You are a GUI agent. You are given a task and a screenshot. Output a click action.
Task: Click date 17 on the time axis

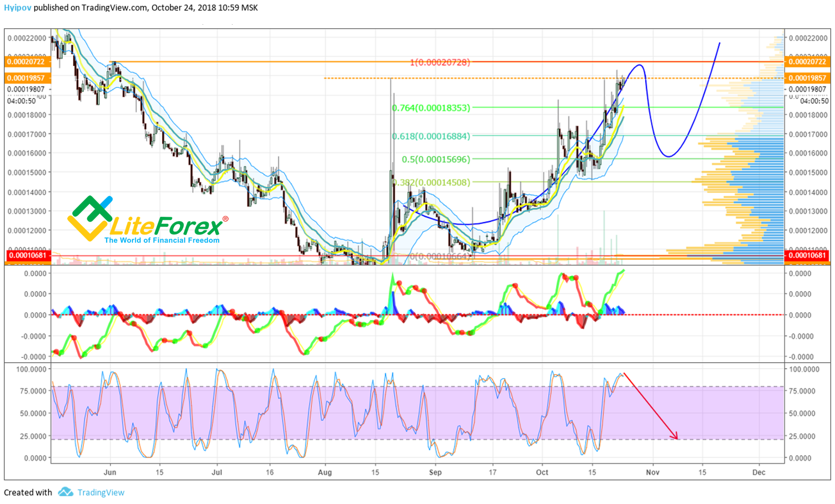tap(492, 472)
